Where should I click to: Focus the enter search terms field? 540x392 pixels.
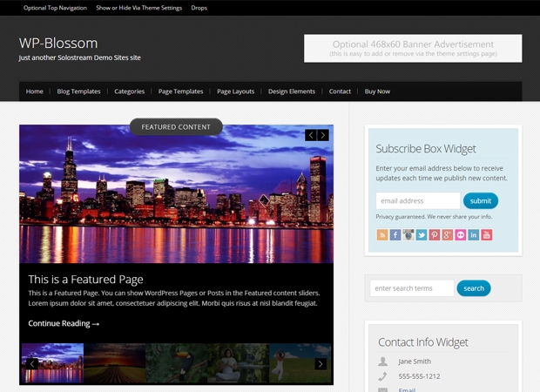[x=412, y=288]
